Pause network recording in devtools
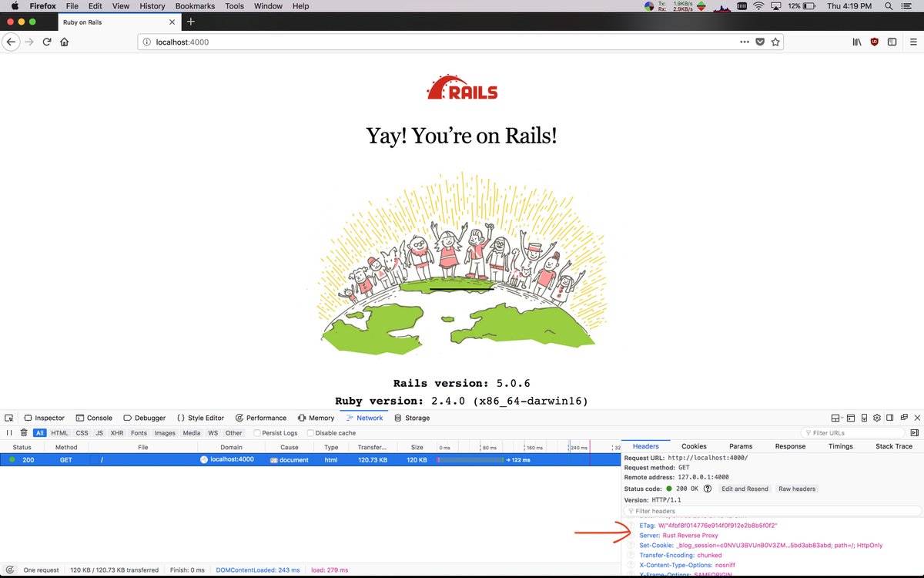Screen dimensions: 924x578 click(x=9, y=433)
